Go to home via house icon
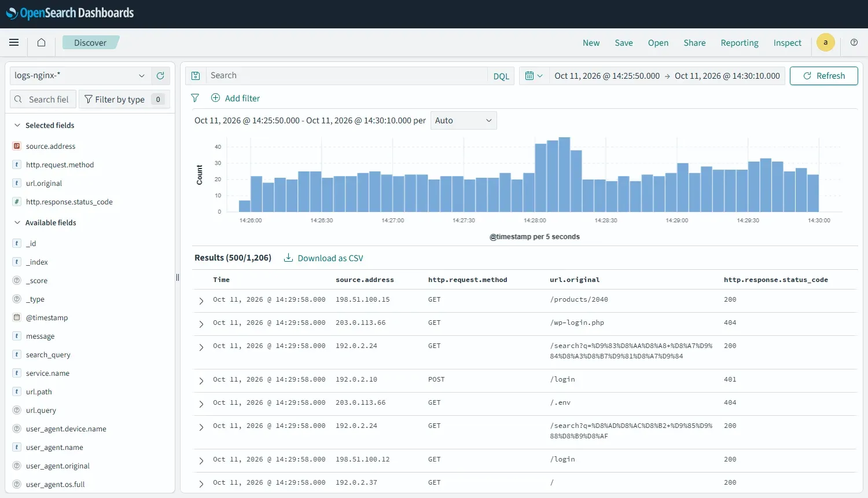The height and width of the screenshot is (498, 868). point(41,42)
